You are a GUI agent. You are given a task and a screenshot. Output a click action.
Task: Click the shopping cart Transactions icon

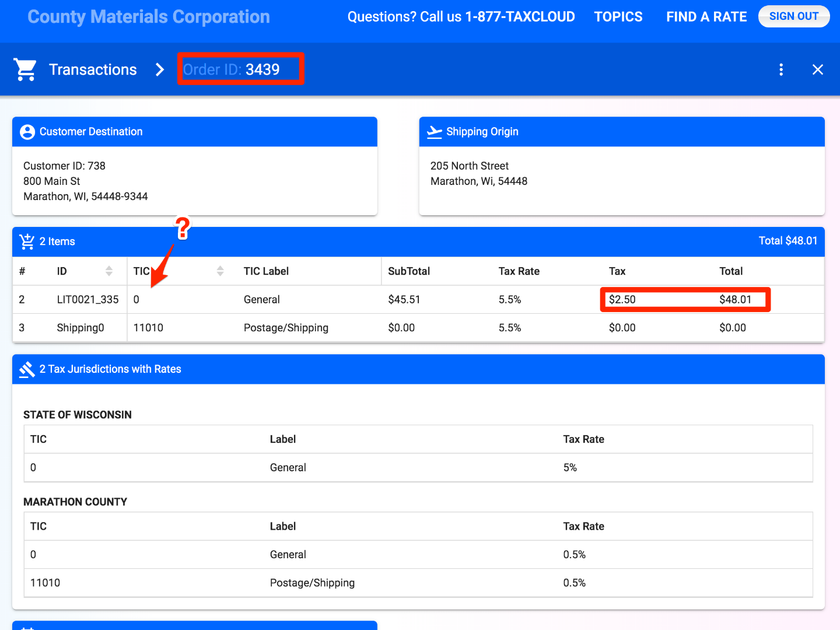(x=25, y=69)
